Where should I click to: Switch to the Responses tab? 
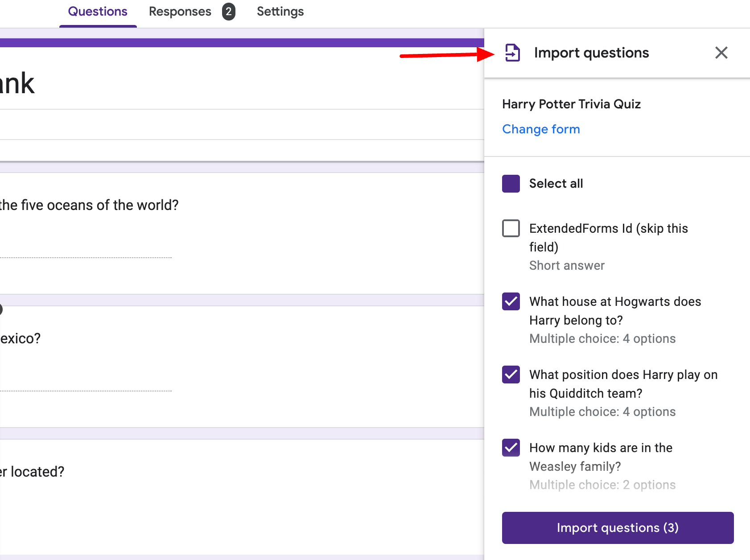coord(180,12)
